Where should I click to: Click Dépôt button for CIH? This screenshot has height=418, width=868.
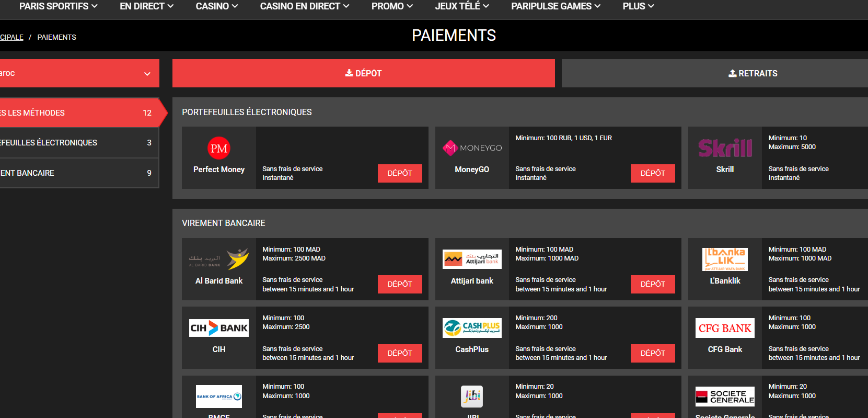point(399,353)
